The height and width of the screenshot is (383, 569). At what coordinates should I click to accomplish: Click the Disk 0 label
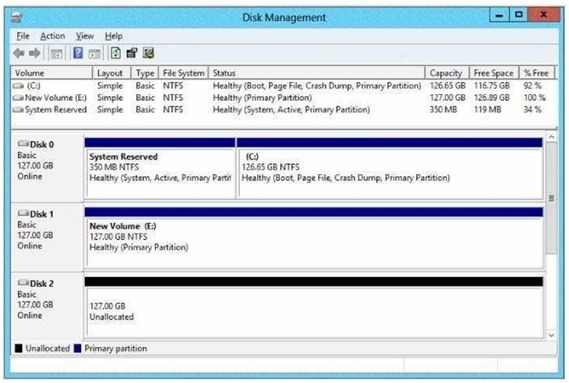tap(42, 144)
